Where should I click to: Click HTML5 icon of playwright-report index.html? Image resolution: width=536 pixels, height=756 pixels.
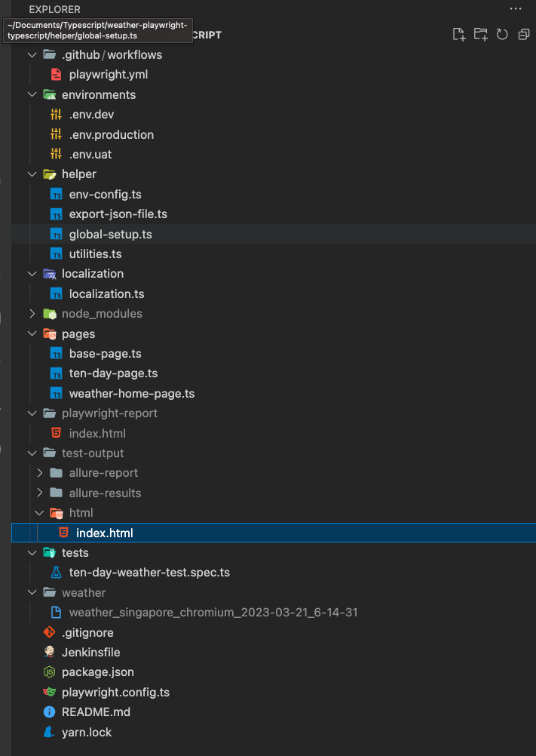pos(57,433)
